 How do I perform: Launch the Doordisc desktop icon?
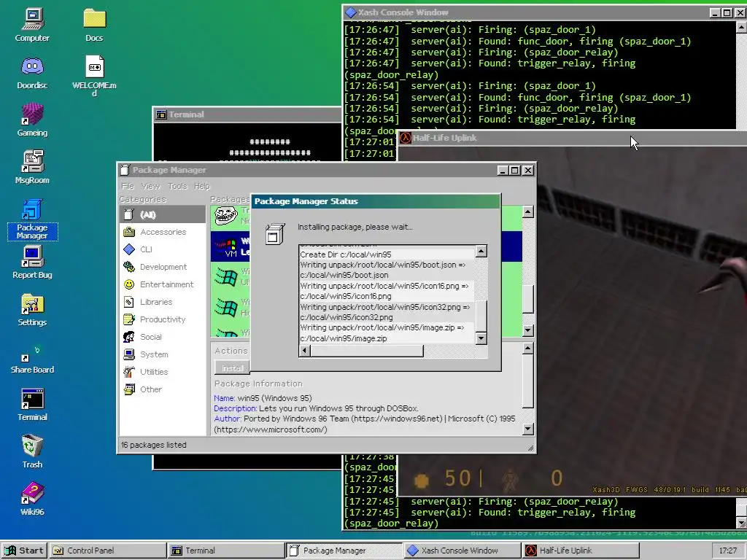point(32,73)
